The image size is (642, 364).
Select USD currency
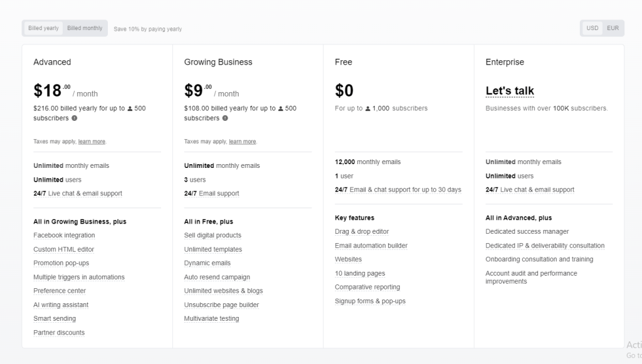pyautogui.click(x=592, y=28)
